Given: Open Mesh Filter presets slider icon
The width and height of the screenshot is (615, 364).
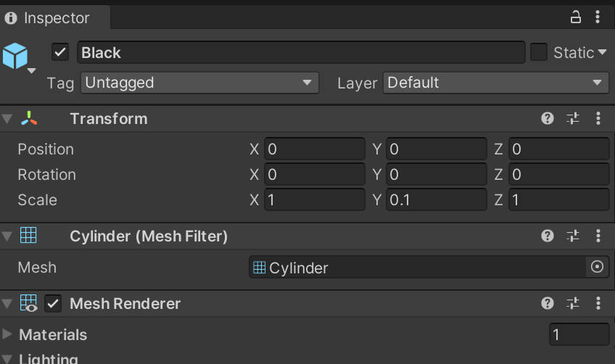Looking at the screenshot, I should pyautogui.click(x=573, y=236).
